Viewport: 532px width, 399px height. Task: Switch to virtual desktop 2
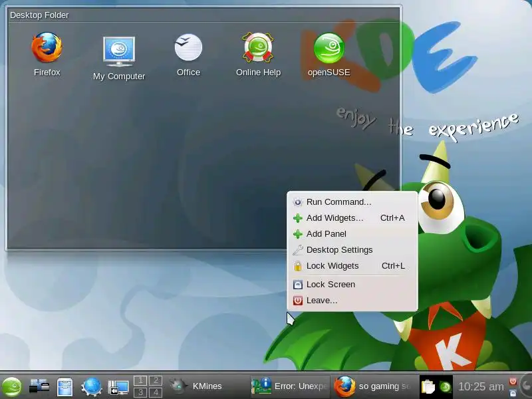[x=156, y=380]
